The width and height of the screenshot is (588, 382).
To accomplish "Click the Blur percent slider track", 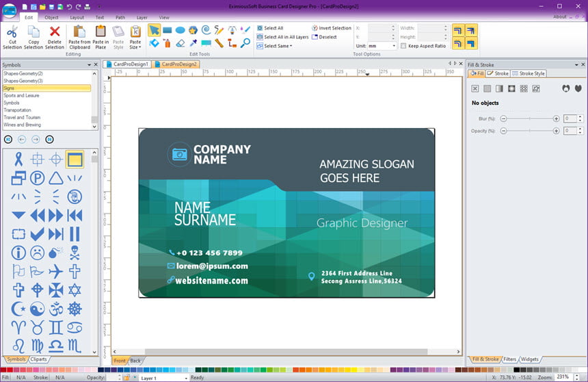I will 529,118.
